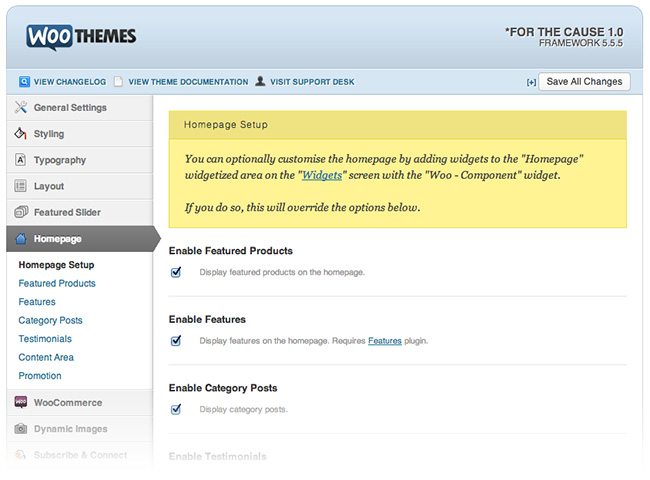Open the Typography section
The image size is (650, 480).
point(80,160)
